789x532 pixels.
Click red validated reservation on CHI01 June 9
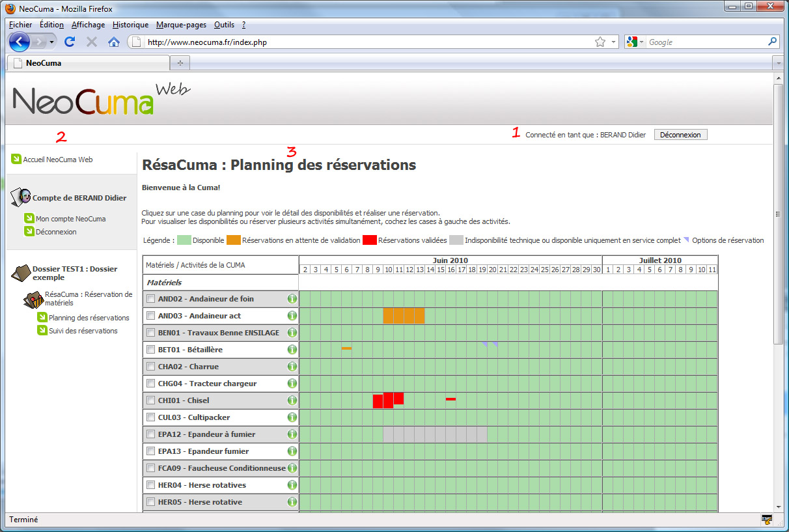[378, 401]
